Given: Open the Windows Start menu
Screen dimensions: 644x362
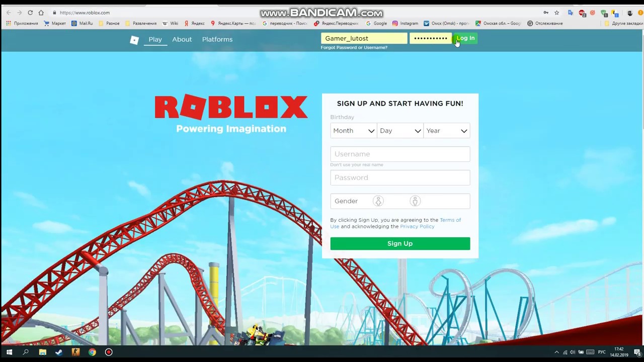Looking at the screenshot, I should click(x=9, y=352).
